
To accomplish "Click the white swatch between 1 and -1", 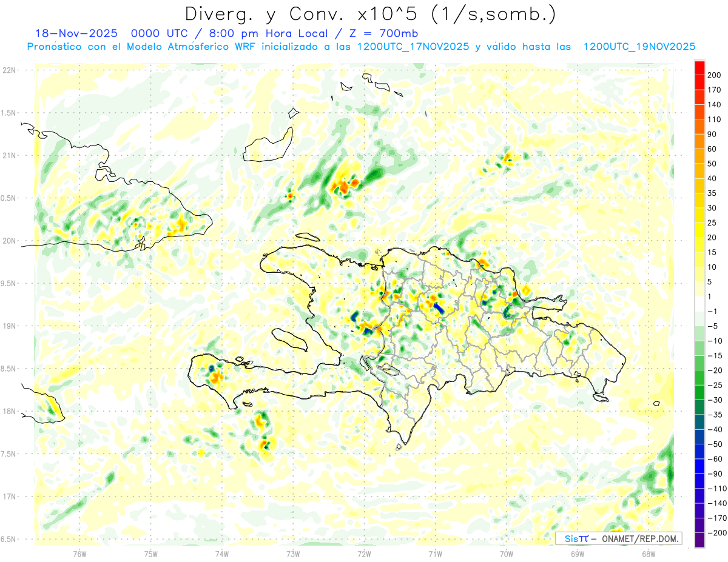I will click(699, 304).
